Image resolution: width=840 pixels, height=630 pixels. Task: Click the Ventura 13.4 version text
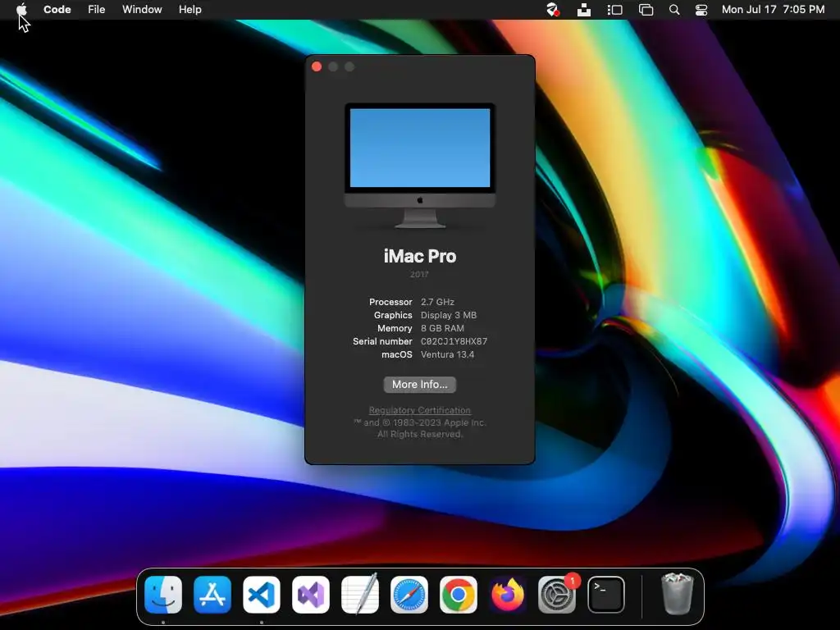tap(447, 354)
